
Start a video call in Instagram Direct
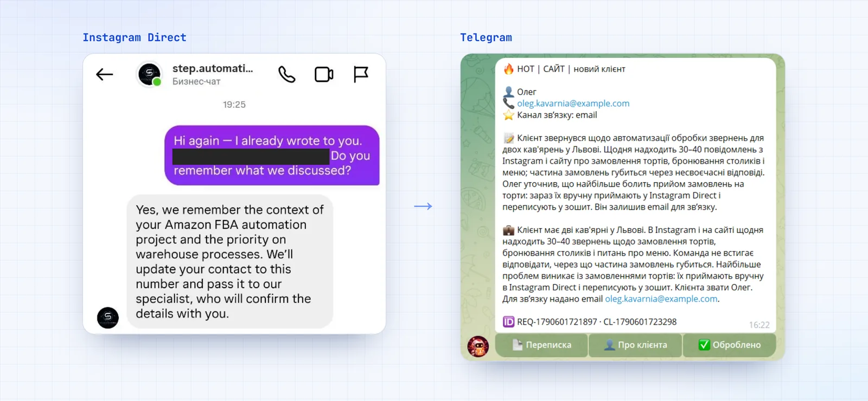(x=324, y=74)
